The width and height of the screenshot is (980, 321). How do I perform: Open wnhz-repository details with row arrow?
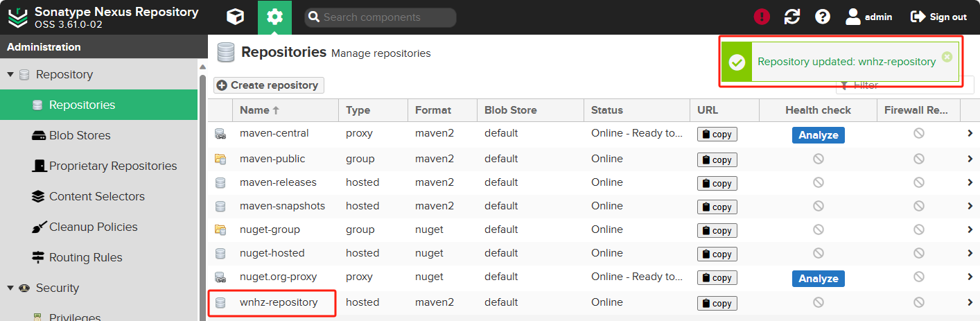click(970, 302)
